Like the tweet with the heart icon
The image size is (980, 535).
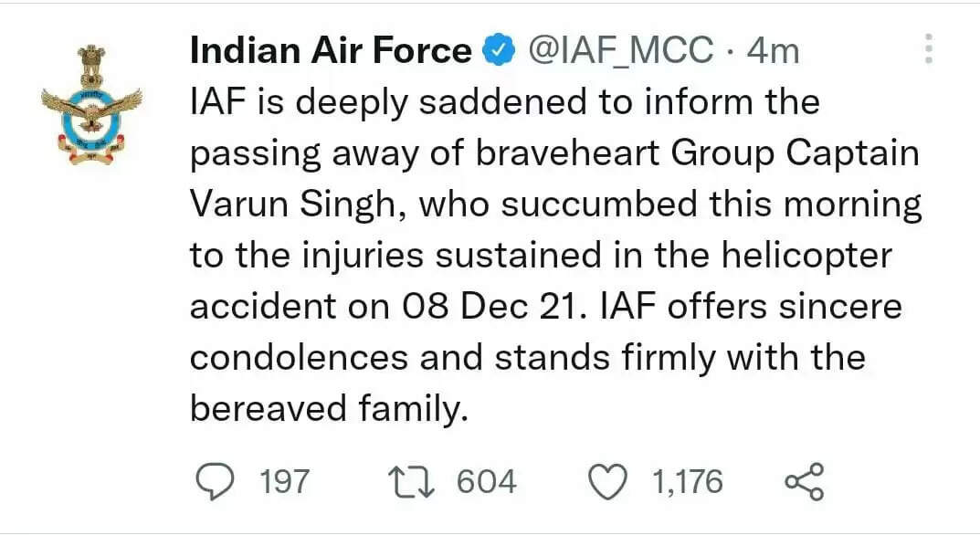(x=607, y=482)
